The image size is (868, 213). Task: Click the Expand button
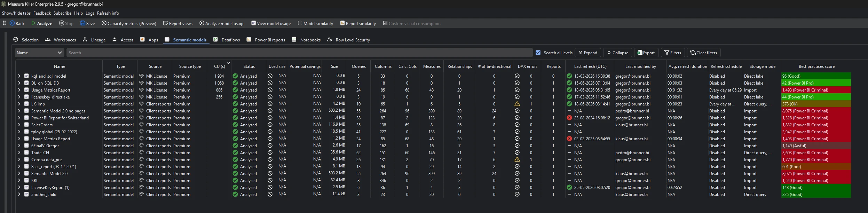coord(588,53)
